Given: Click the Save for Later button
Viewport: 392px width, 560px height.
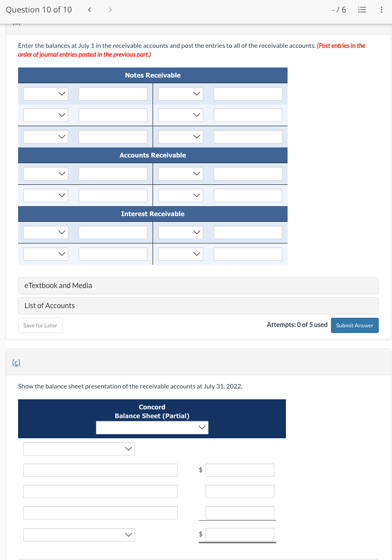Looking at the screenshot, I should pos(40,325).
